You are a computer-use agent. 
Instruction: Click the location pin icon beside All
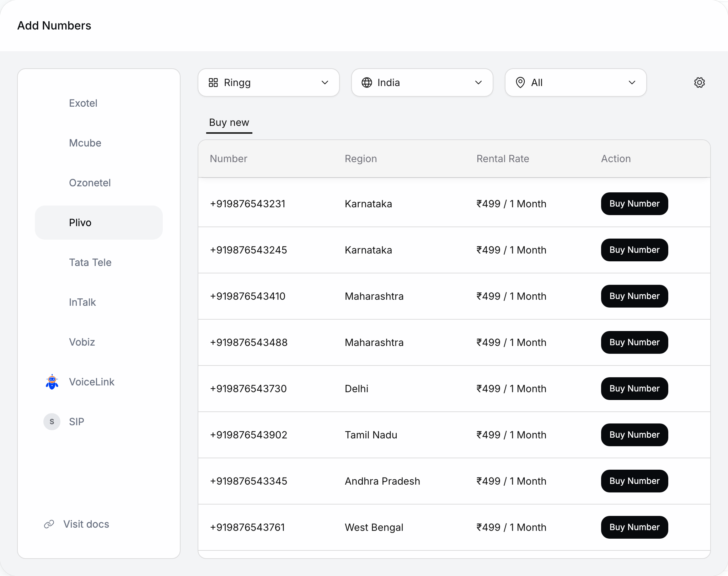[520, 82]
